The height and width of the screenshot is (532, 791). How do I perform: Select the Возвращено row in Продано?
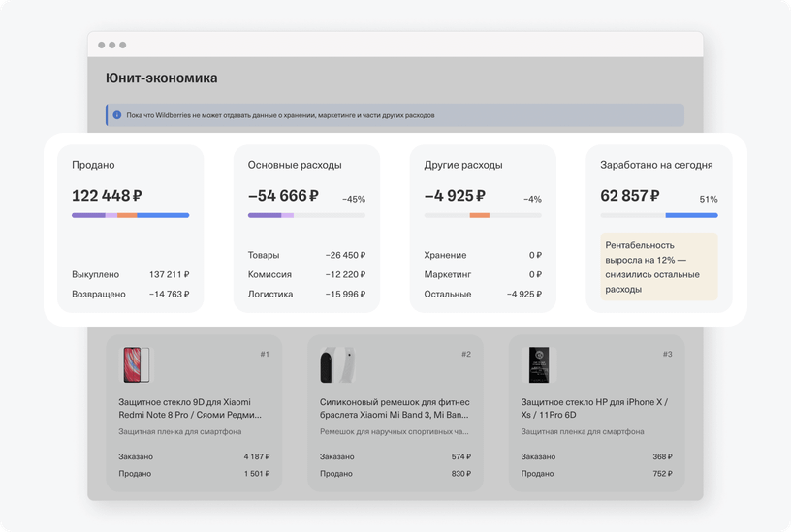pos(131,294)
